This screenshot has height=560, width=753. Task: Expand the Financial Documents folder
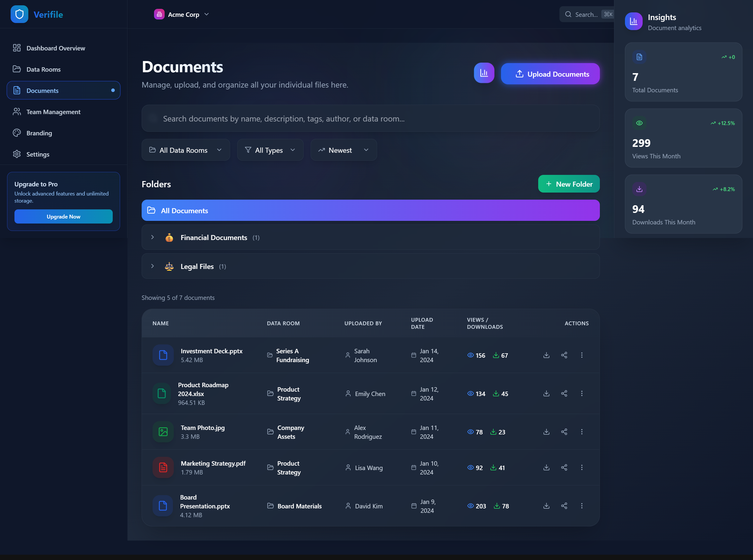click(x=153, y=237)
